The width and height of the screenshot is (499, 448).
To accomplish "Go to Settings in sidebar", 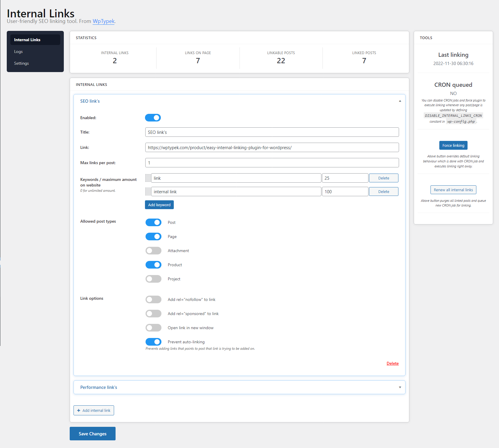I will click(x=21, y=63).
